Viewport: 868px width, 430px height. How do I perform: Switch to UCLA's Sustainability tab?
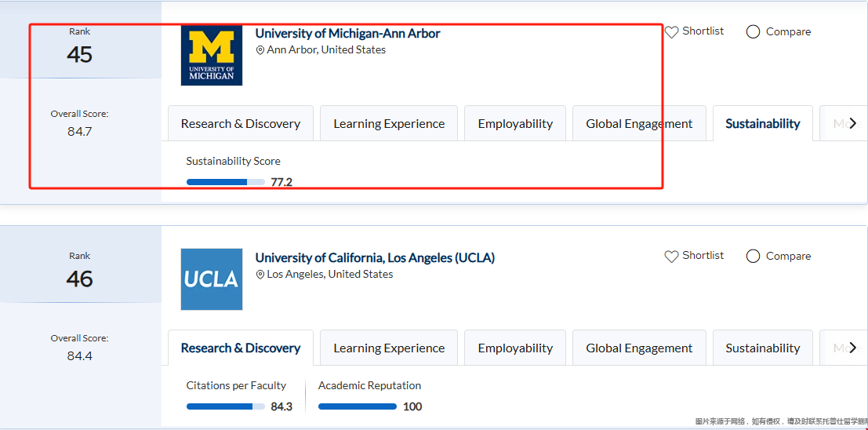pyautogui.click(x=762, y=348)
